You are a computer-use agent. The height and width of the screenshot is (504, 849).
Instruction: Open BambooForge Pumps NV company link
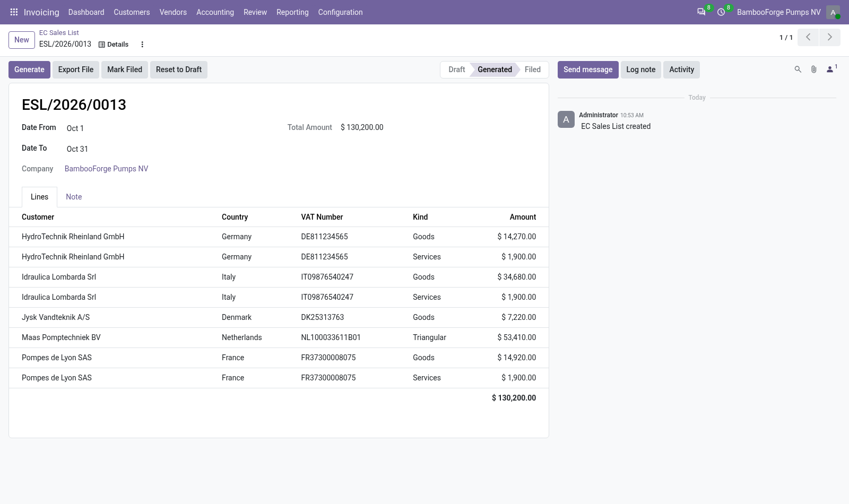pos(106,169)
